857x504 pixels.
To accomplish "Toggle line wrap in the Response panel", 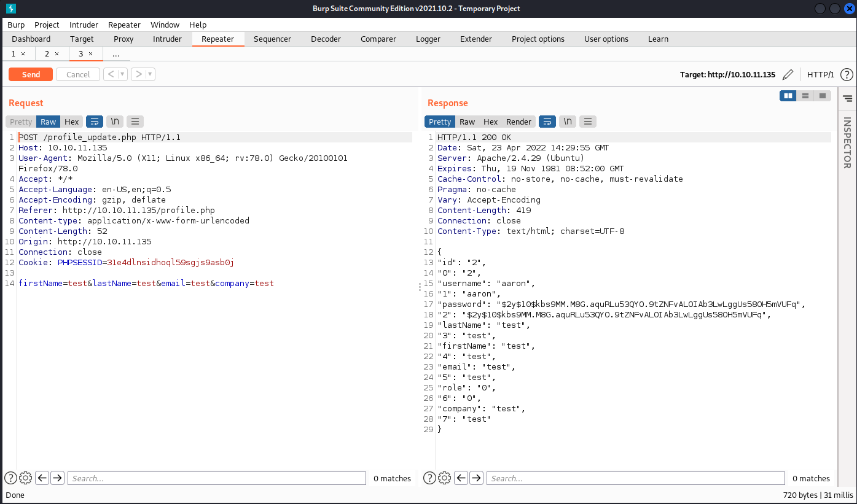I will [547, 122].
